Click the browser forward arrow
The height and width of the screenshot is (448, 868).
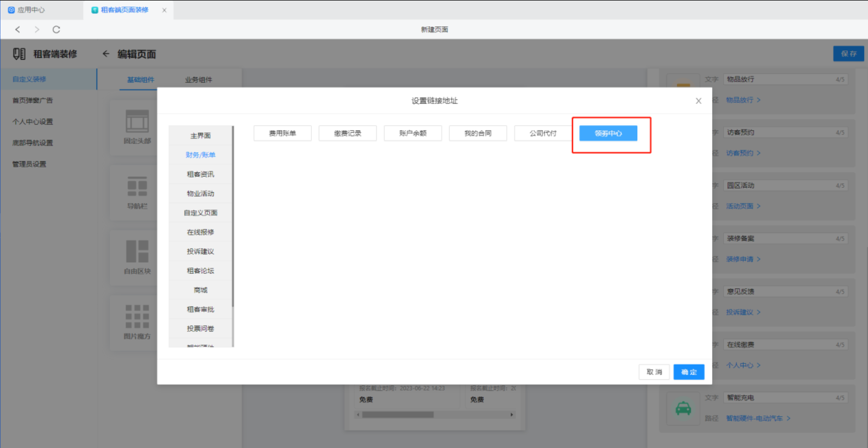tap(37, 30)
